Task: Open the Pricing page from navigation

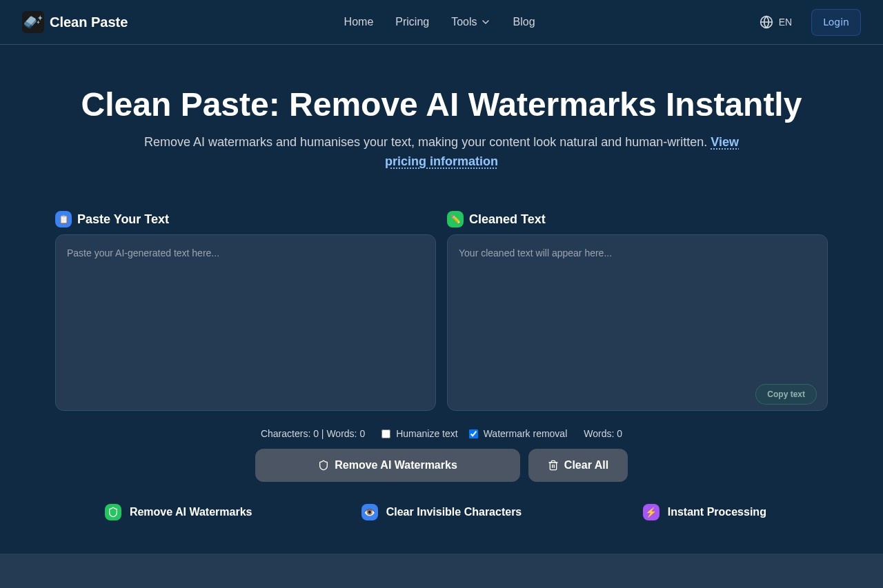Action: point(412,22)
